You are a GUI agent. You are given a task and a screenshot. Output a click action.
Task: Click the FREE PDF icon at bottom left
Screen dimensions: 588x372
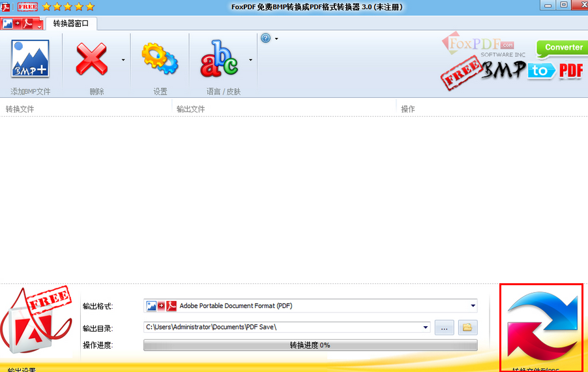pyautogui.click(x=37, y=321)
